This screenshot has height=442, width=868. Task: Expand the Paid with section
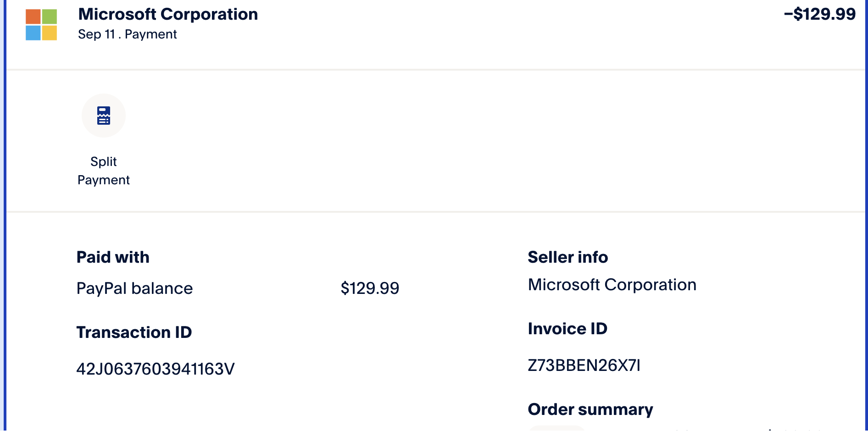[x=113, y=257]
